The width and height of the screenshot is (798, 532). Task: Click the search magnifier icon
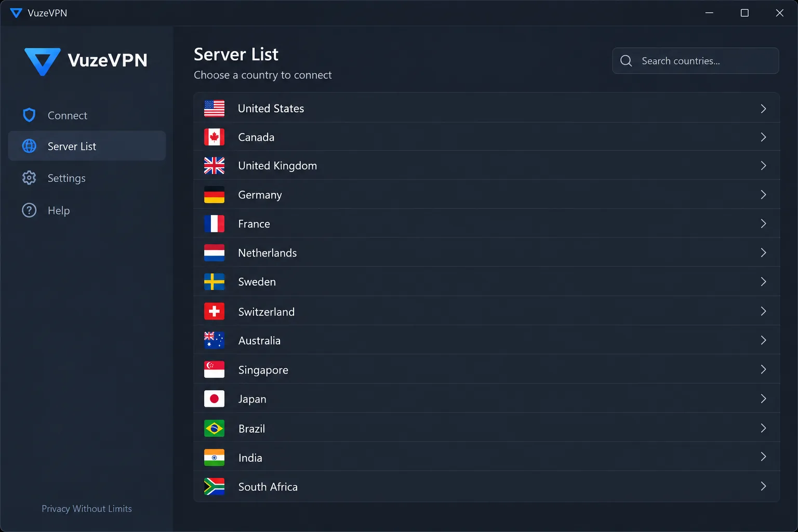[x=626, y=61]
